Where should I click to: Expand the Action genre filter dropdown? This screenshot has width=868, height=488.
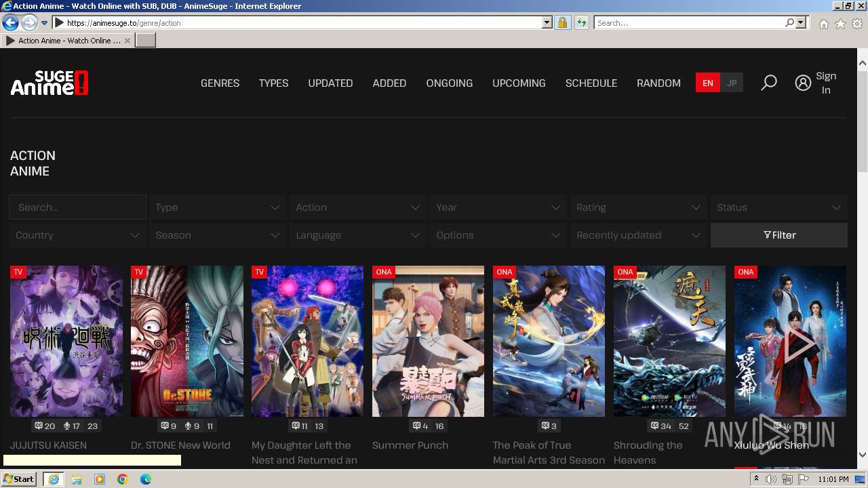(x=357, y=207)
